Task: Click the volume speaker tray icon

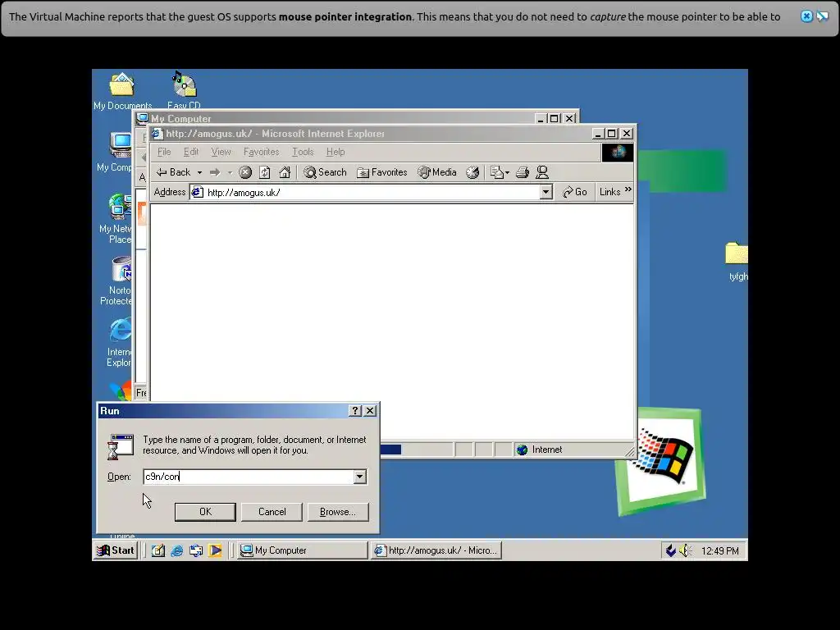Action: [x=685, y=550]
